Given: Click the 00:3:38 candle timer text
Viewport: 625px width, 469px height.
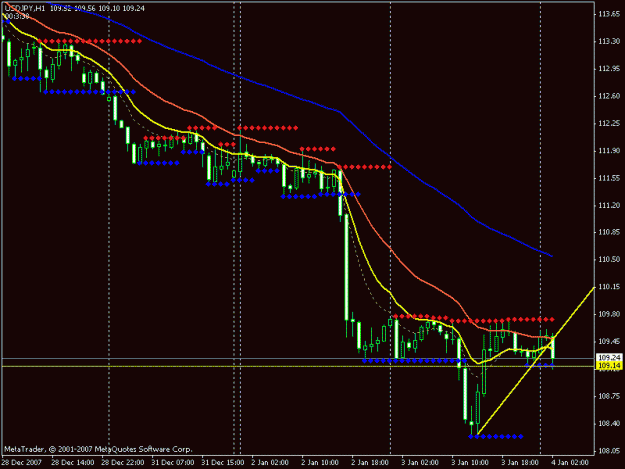Looking at the screenshot, I should [17, 16].
